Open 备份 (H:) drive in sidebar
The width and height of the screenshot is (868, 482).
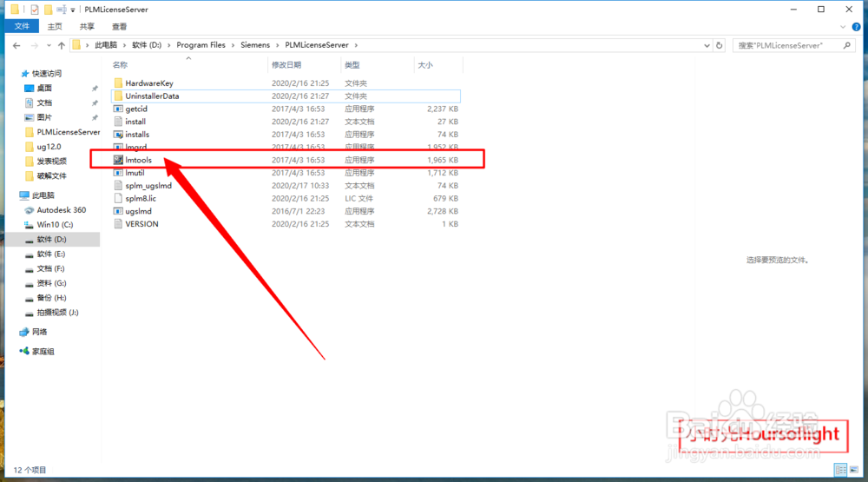point(51,298)
